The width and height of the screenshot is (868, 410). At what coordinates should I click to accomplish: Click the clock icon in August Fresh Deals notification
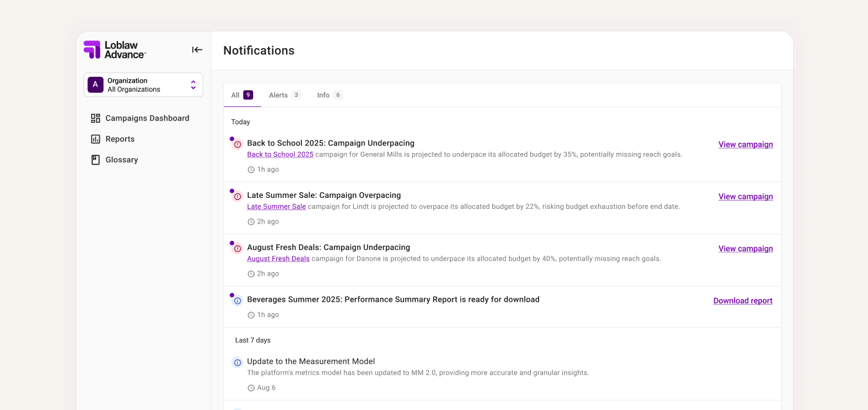[251, 274]
